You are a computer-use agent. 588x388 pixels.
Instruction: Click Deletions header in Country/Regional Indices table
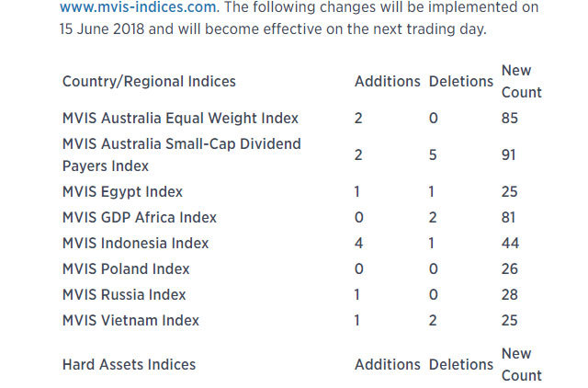[460, 82]
